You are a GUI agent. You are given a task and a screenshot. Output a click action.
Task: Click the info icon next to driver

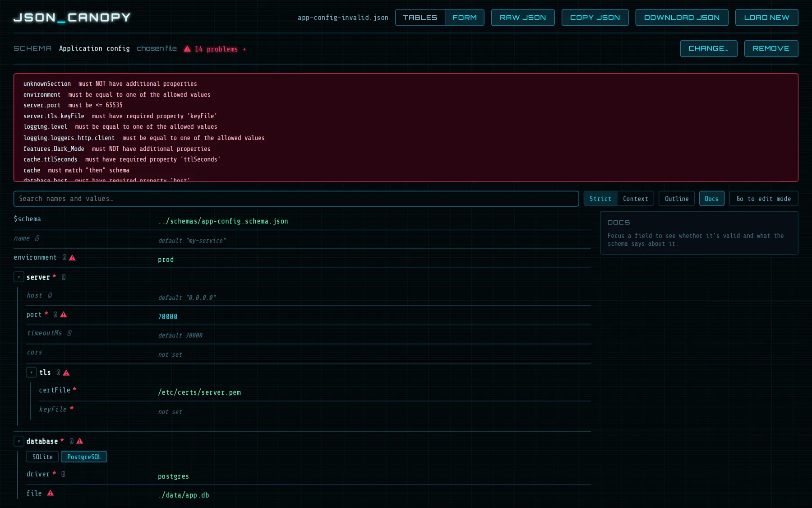(x=63, y=474)
